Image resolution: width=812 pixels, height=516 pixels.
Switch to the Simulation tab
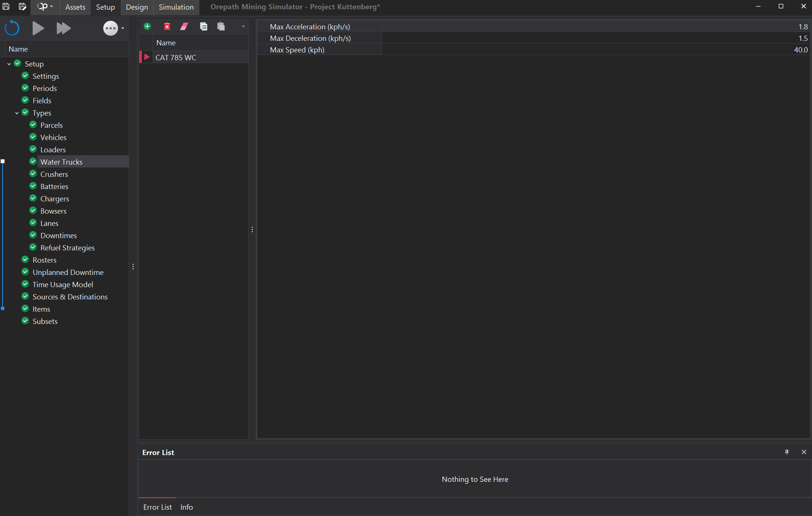(176, 7)
